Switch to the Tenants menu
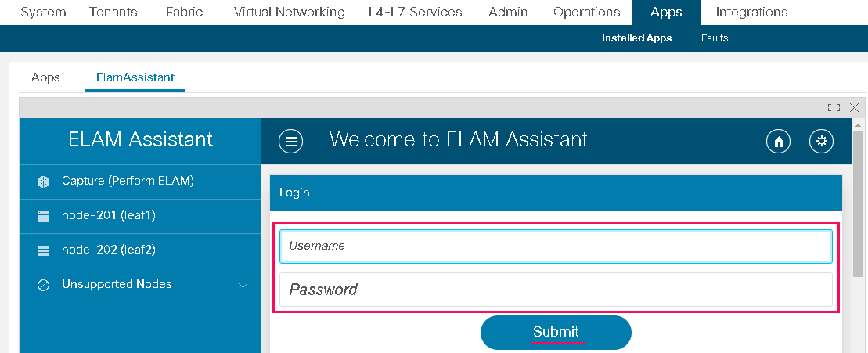 click(115, 13)
